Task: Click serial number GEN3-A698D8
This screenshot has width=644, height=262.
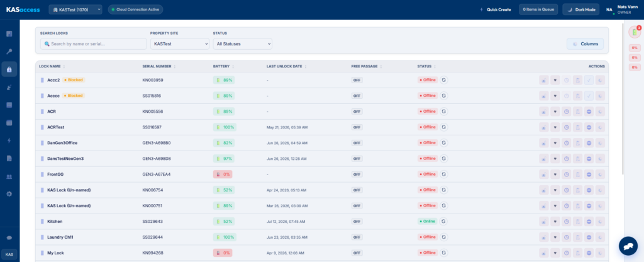Action: (x=157, y=158)
